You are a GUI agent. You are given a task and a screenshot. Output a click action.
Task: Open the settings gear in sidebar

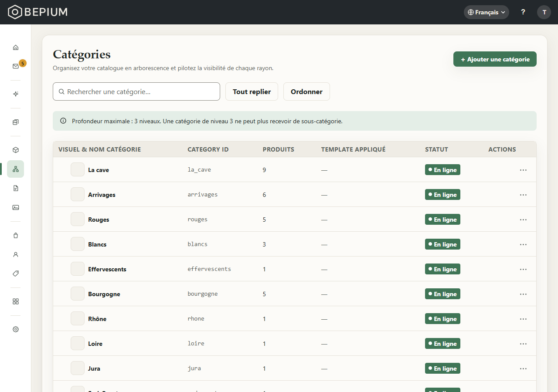pos(16,329)
